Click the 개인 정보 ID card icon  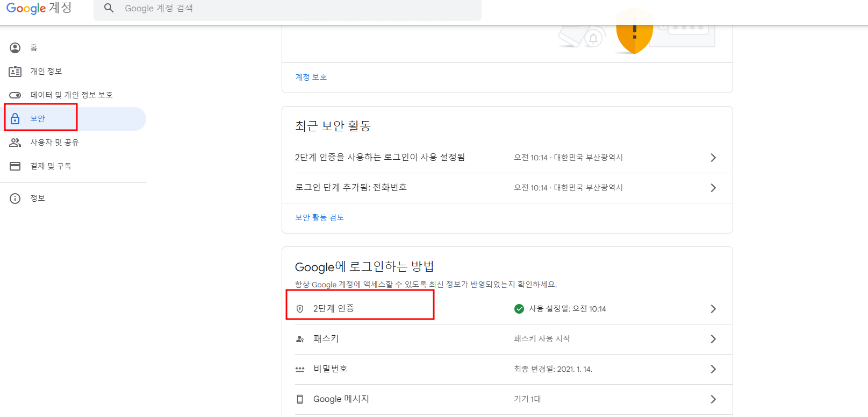[15, 72]
